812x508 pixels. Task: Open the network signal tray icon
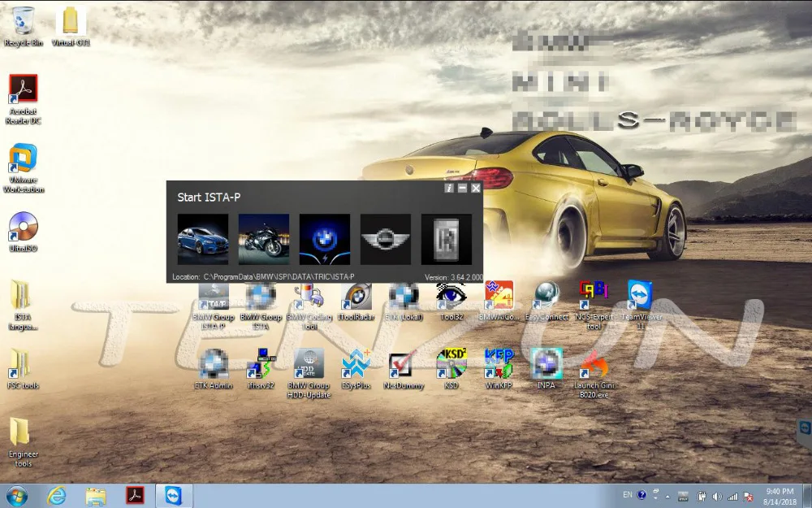point(732,497)
